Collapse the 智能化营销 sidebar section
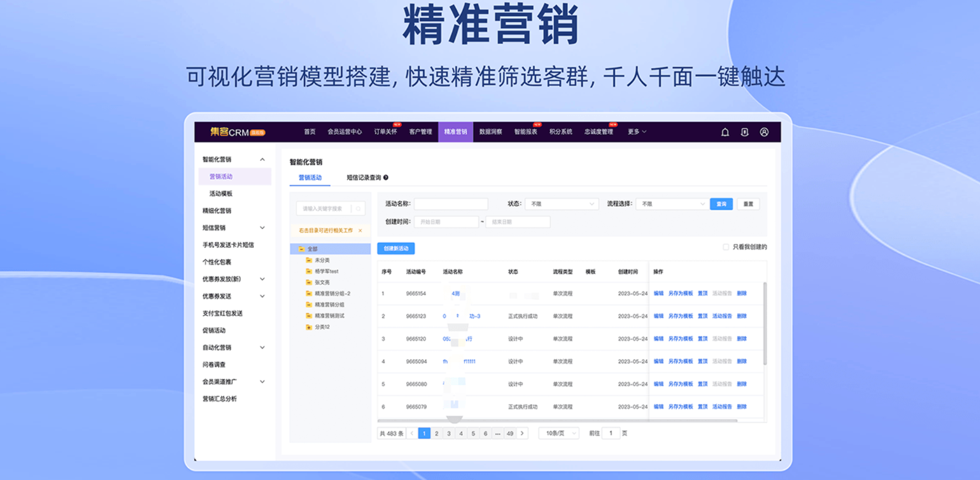This screenshot has width=980, height=480. click(262, 159)
